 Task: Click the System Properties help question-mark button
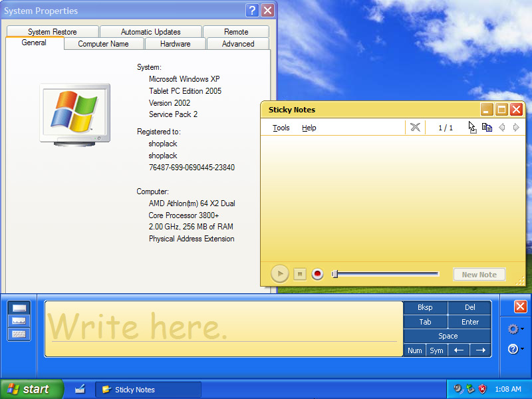252,11
